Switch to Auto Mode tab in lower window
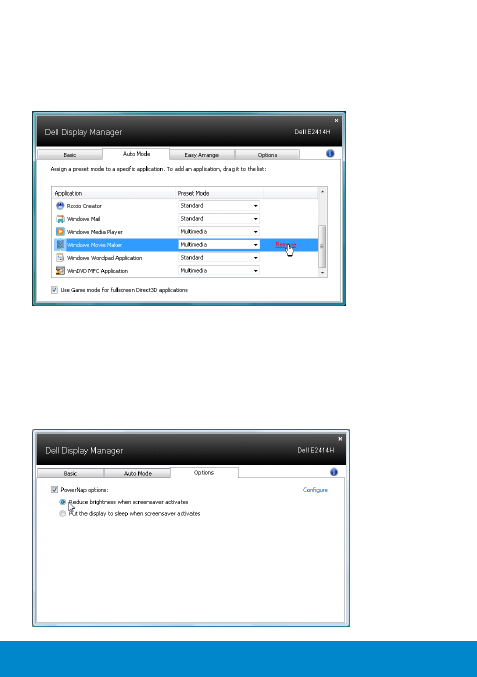This screenshot has width=477, height=677. coord(138,474)
